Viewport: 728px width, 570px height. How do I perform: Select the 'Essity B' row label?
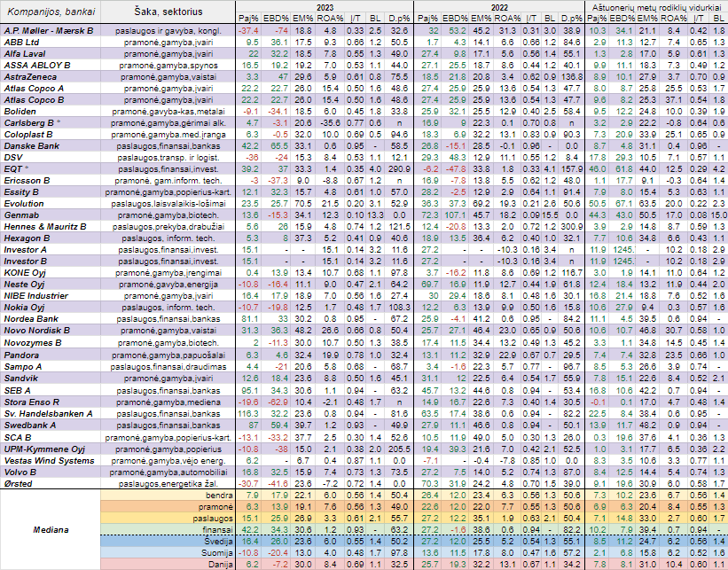click(x=51, y=192)
